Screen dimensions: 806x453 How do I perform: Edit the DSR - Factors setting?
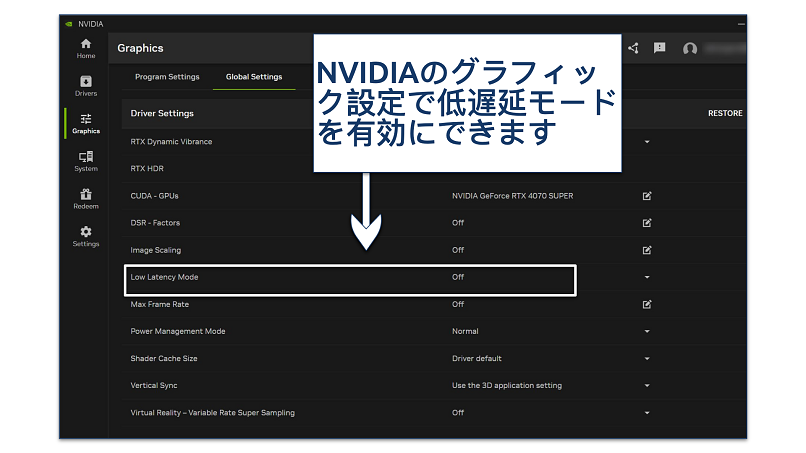pyautogui.click(x=647, y=223)
